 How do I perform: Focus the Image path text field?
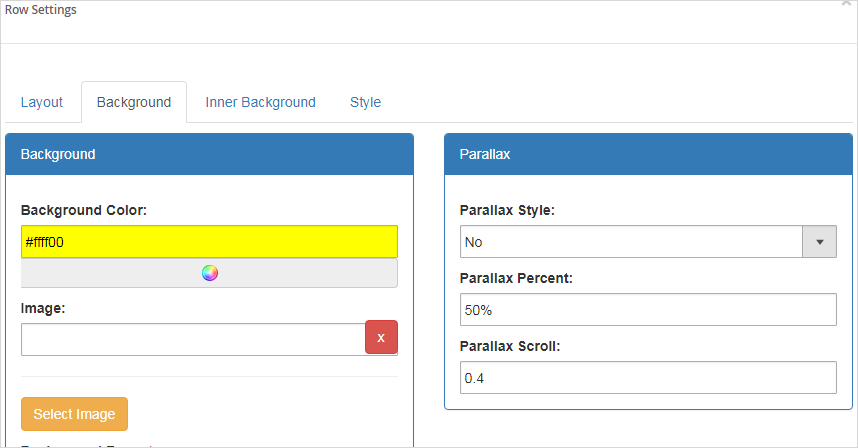[193, 339]
